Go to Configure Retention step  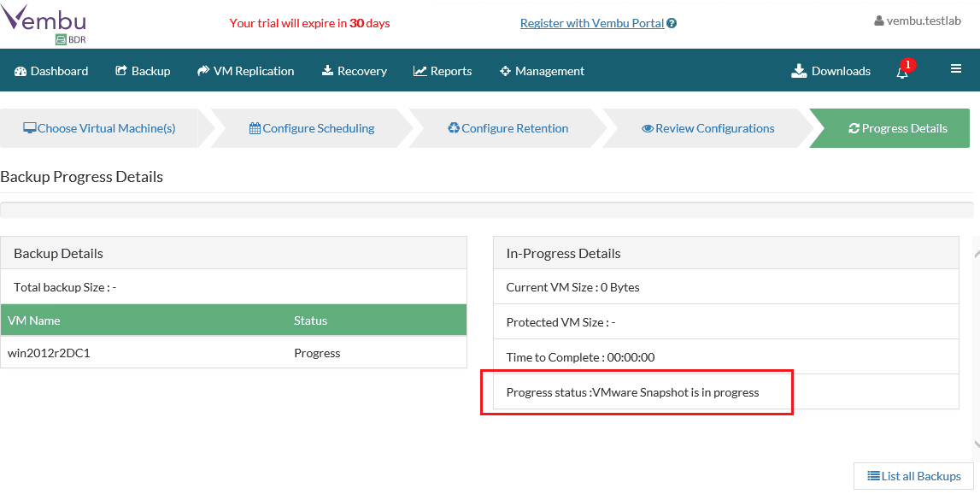point(508,128)
